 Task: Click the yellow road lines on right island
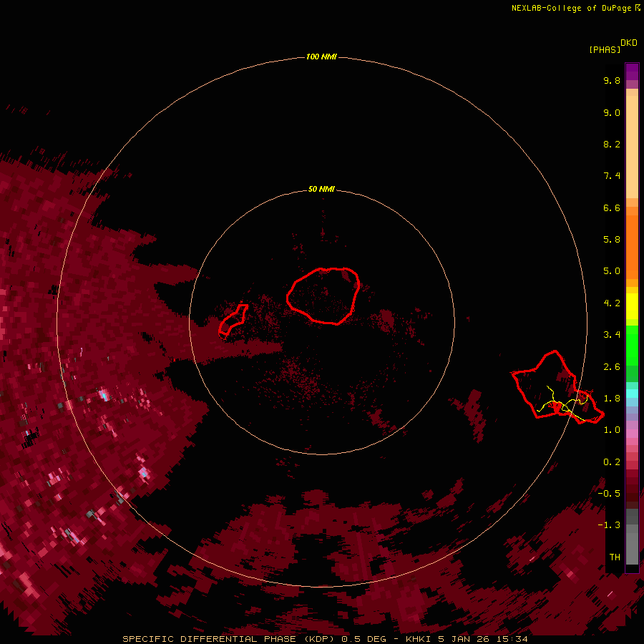564,404
